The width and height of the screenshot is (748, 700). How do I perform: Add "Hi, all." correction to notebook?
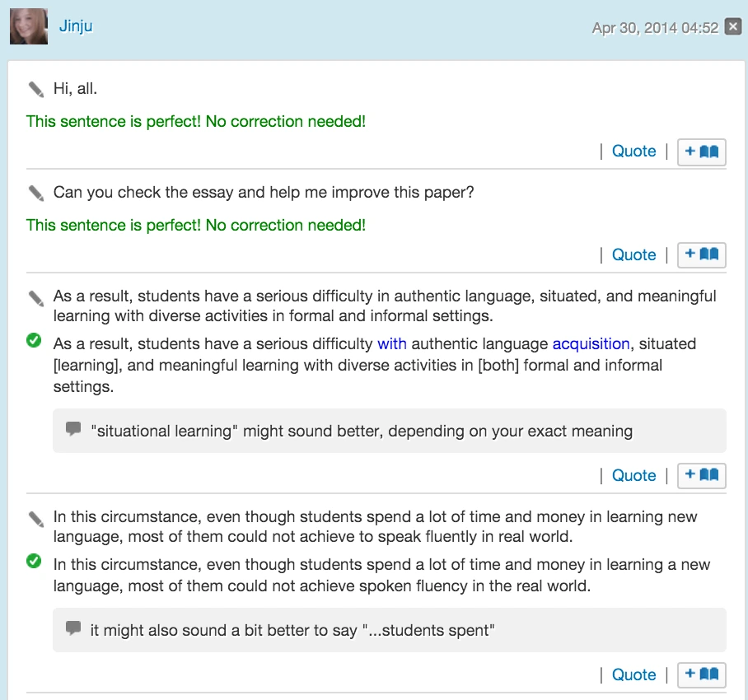702,152
